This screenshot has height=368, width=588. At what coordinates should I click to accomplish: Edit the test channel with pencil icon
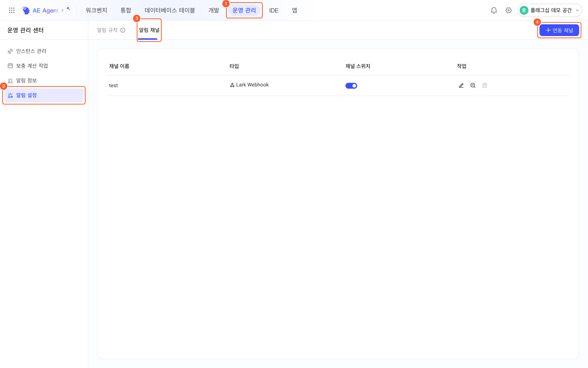tap(461, 85)
